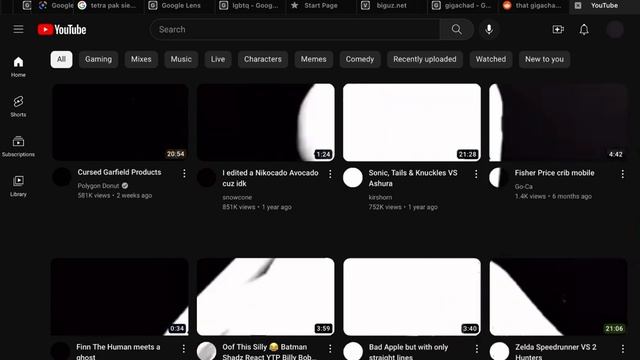Open Shorts in sidebar
Viewport: 640px width, 360px height.
[18, 107]
